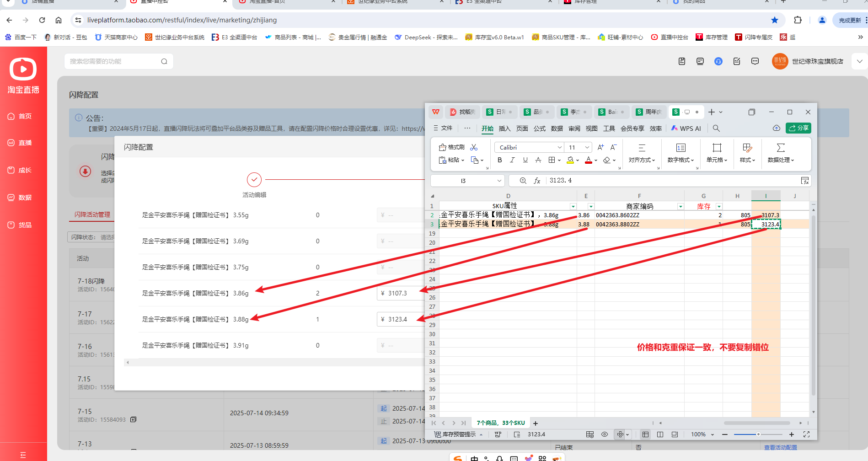Switch to page layout view
The width and height of the screenshot is (868, 461).
point(660,434)
